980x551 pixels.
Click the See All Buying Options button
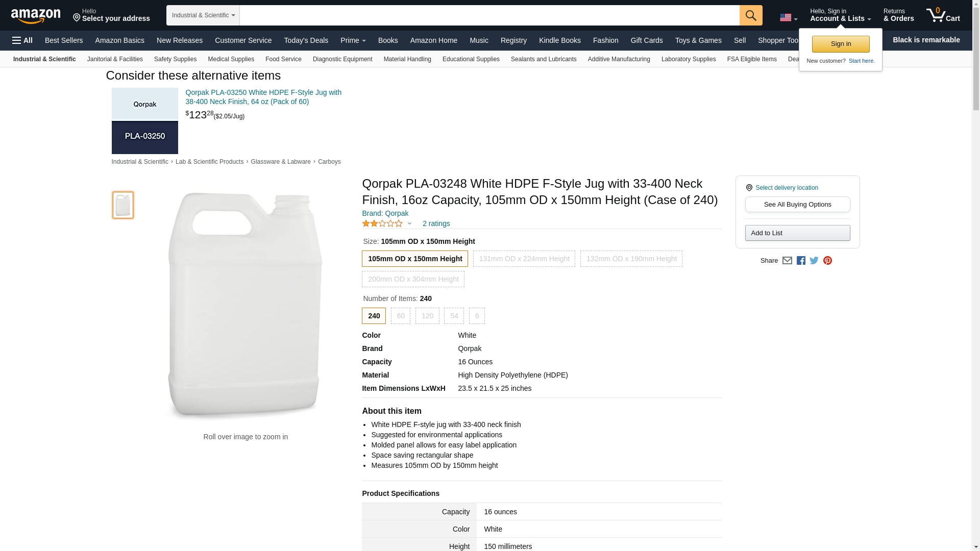tap(797, 205)
